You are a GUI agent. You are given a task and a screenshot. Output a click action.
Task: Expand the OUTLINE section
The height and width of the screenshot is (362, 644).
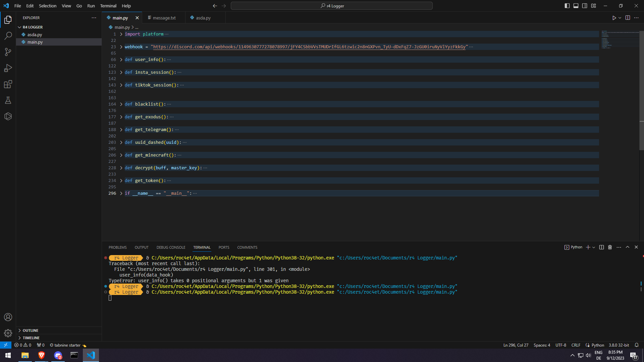coord(30,330)
